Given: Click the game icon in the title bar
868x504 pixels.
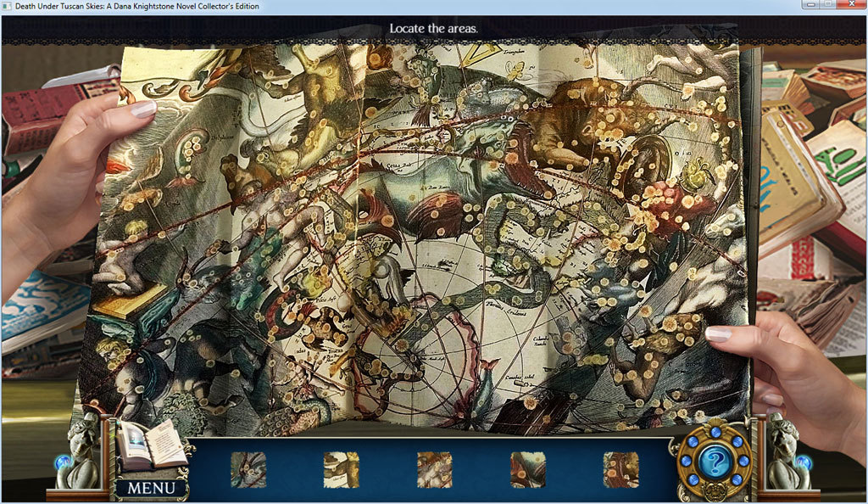Looking at the screenshot, I should (x=6, y=6).
